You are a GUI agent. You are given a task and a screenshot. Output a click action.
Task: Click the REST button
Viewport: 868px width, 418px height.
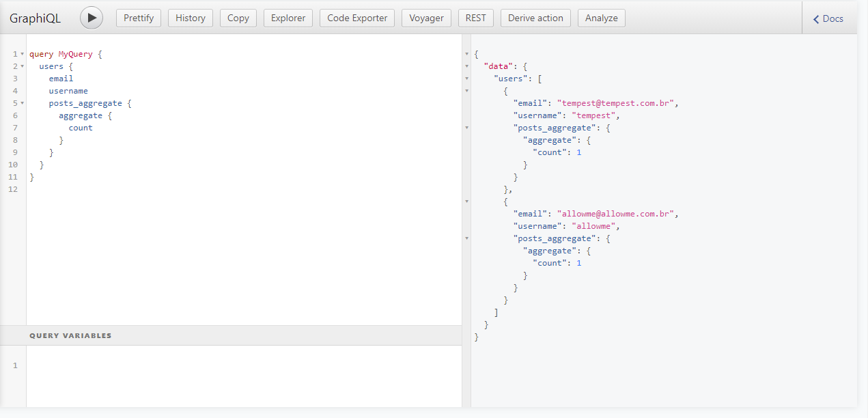pyautogui.click(x=475, y=18)
